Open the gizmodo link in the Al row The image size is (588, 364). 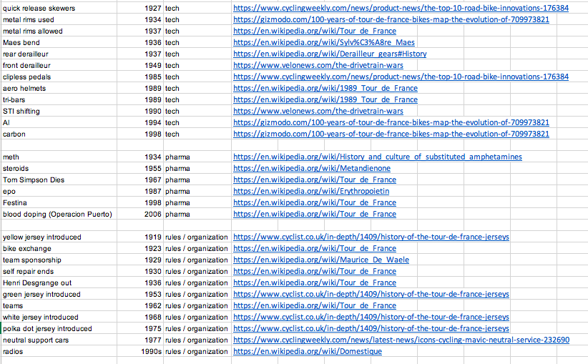(391, 122)
